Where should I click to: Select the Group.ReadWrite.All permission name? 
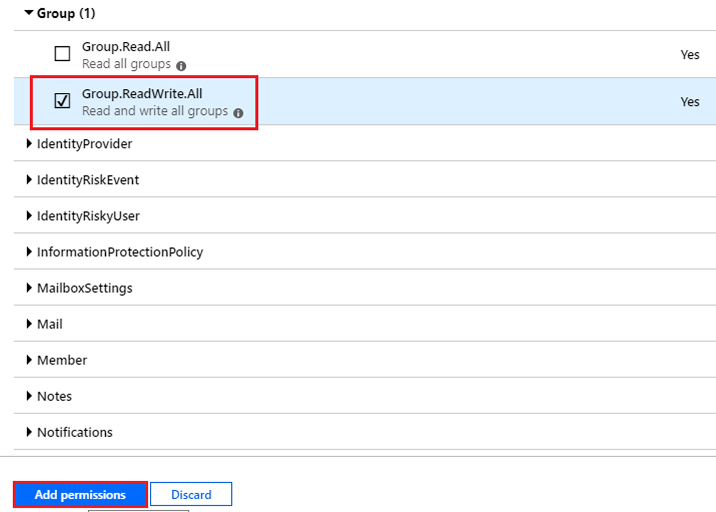(142, 94)
